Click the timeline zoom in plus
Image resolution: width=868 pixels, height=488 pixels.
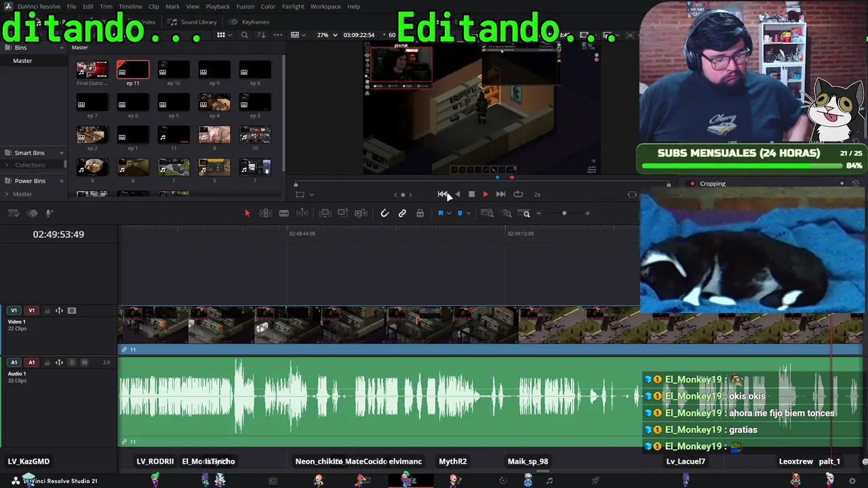(587, 213)
